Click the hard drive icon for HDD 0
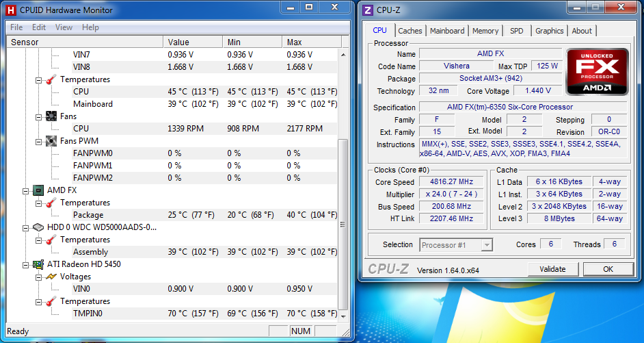 37,227
